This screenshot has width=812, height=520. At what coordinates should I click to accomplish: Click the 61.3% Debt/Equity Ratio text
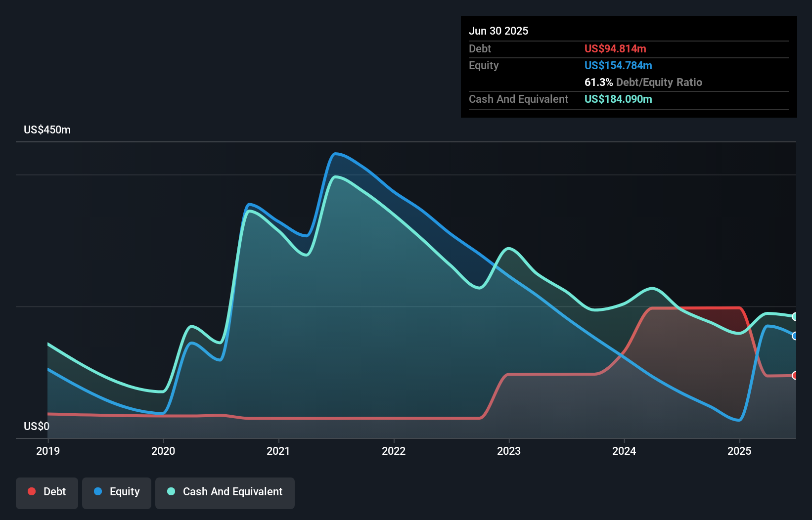coord(643,83)
